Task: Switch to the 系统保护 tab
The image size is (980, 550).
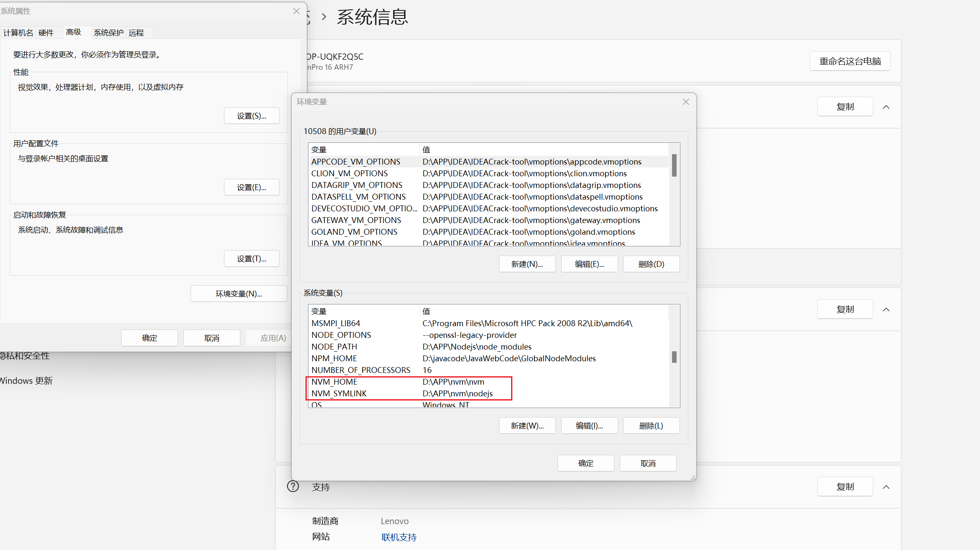Action: tap(108, 33)
